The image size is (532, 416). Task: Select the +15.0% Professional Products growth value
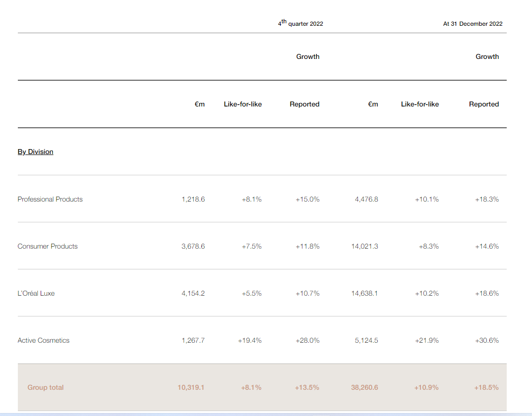[307, 199]
